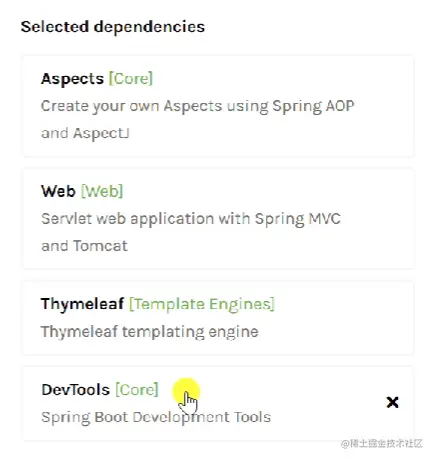Click the 'and AspectJ' description line
The image size is (435, 461).
click(x=85, y=133)
